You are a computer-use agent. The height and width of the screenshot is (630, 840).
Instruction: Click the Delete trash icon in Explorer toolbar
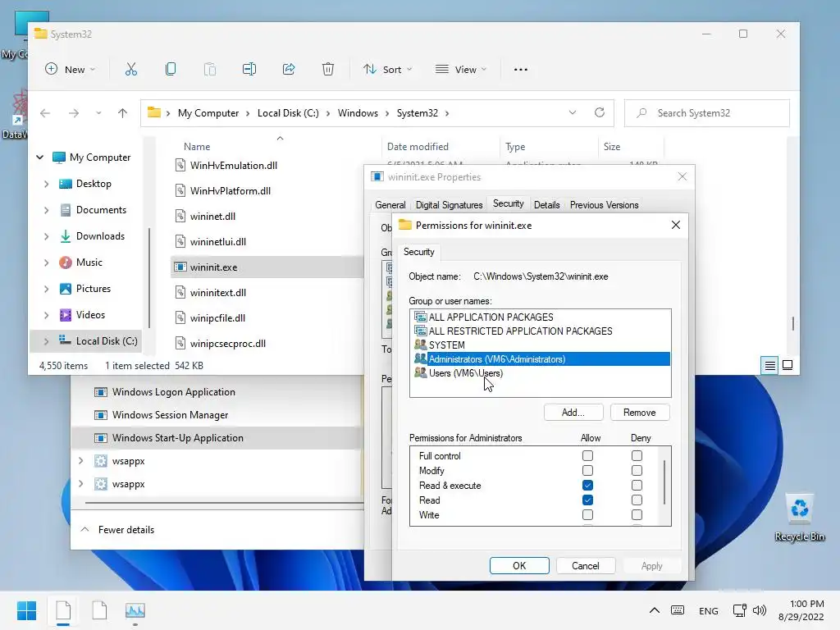click(328, 69)
